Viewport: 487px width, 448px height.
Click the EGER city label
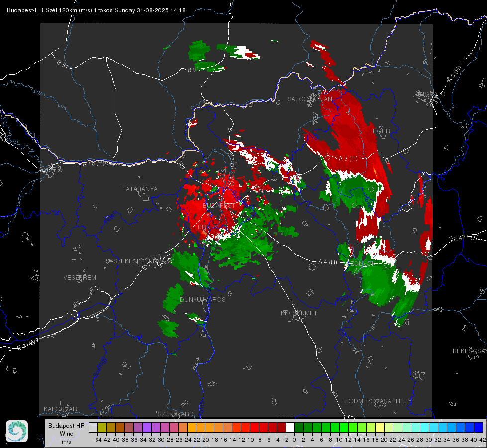(x=381, y=131)
